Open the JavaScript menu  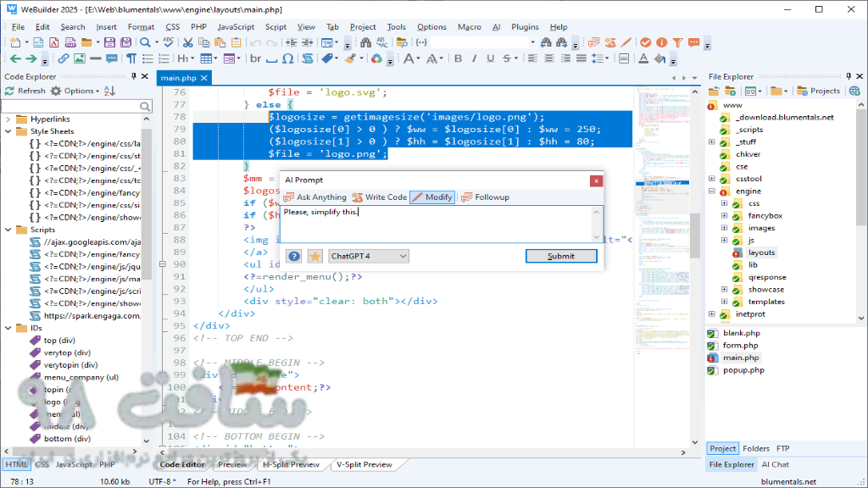click(x=236, y=26)
